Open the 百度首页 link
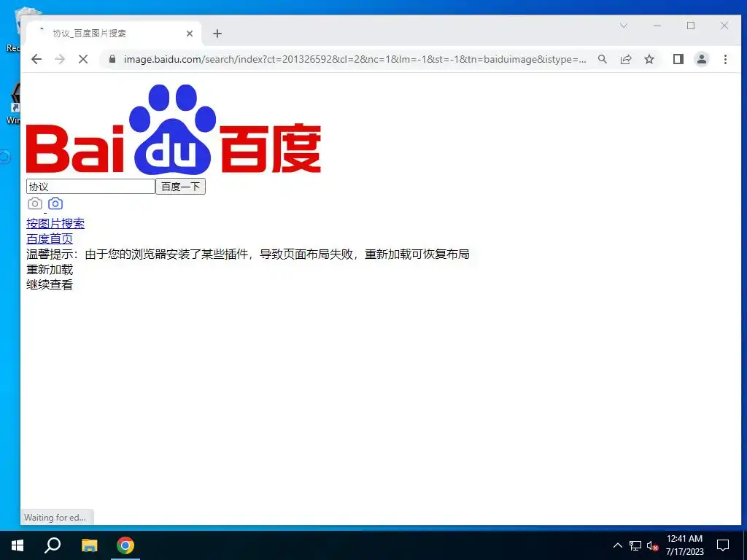The height and width of the screenshot is (560, 747). [x=50, y=238]
